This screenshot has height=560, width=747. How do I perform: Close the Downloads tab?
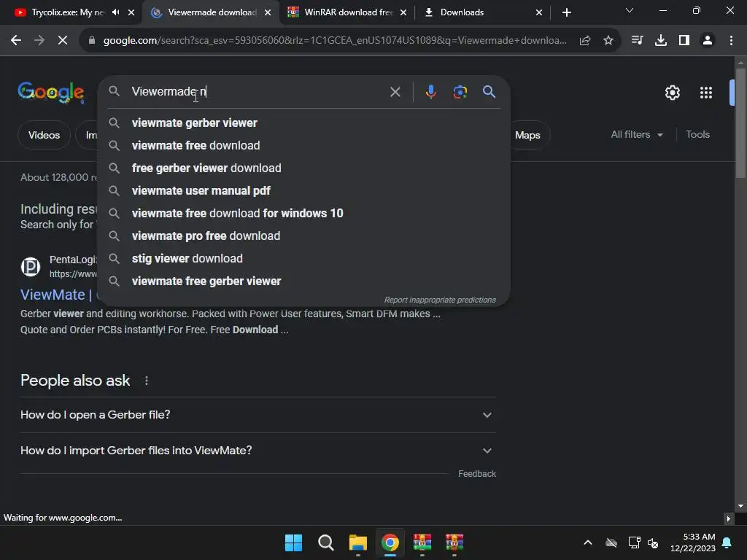tap(539, 12)
